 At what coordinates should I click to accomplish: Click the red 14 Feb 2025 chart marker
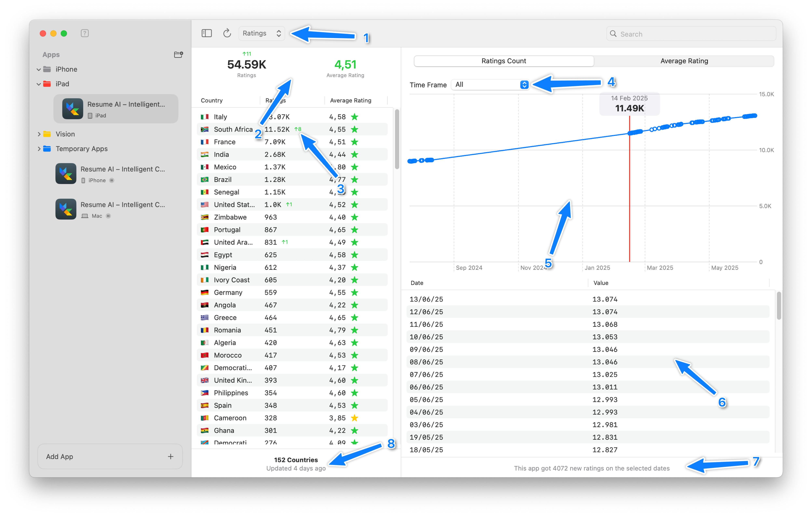click(629, 189)
